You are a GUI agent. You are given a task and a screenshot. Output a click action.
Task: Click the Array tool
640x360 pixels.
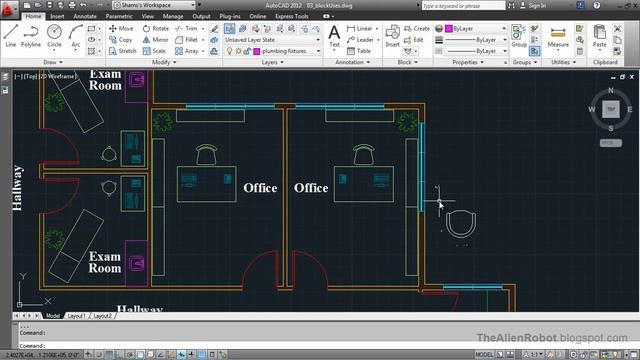point(187,51)
